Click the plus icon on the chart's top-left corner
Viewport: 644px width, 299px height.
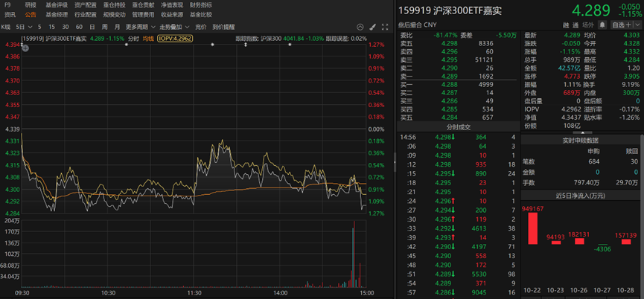25,48
